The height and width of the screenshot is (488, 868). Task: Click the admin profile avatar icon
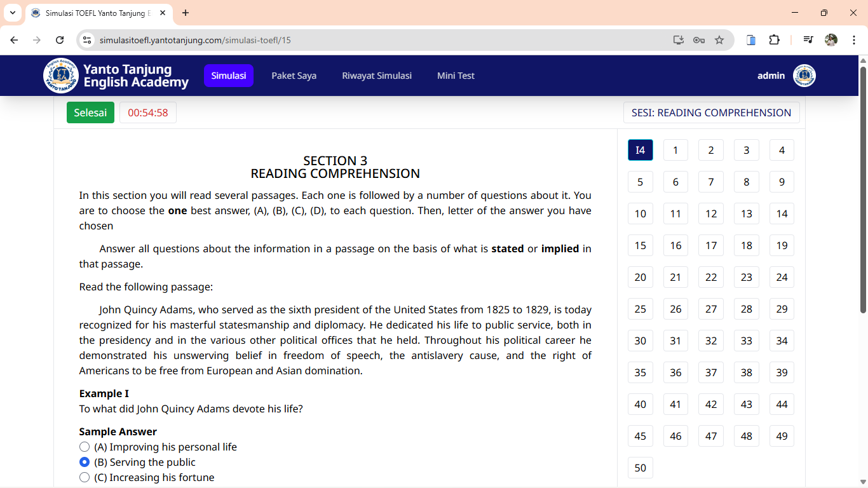(x=804, y=76)
